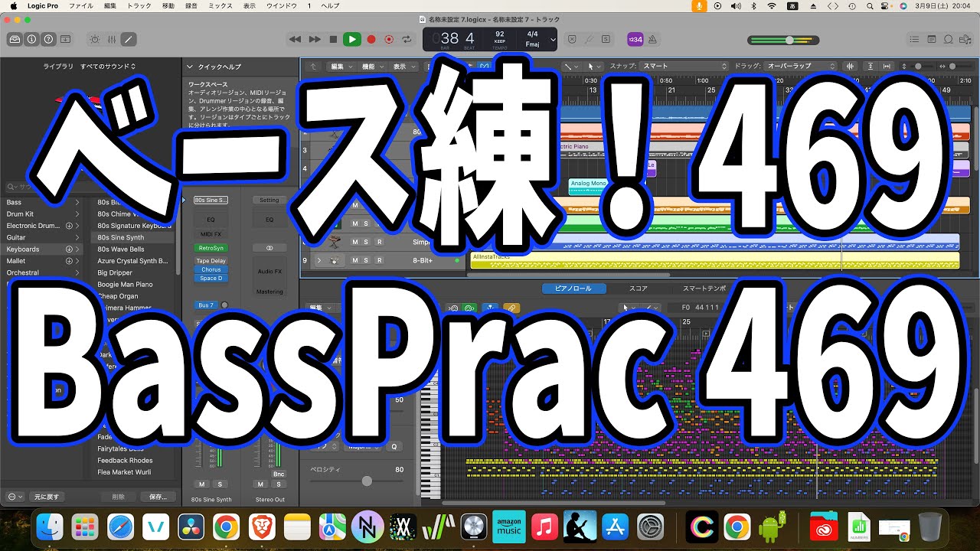Collapse the Quick Help (クイックヘルプ) section
The image size is (980, 551).
pyautogui.click(x=191, y=67)
